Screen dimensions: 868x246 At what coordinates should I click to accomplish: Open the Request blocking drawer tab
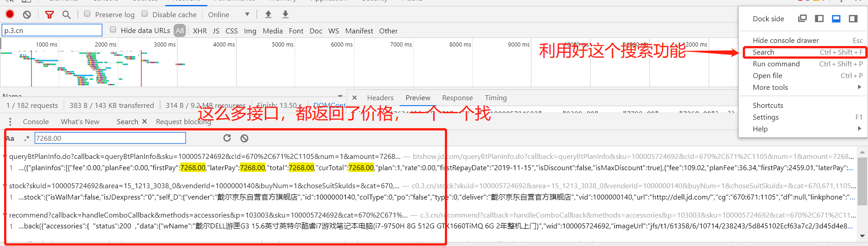[184, 121]
